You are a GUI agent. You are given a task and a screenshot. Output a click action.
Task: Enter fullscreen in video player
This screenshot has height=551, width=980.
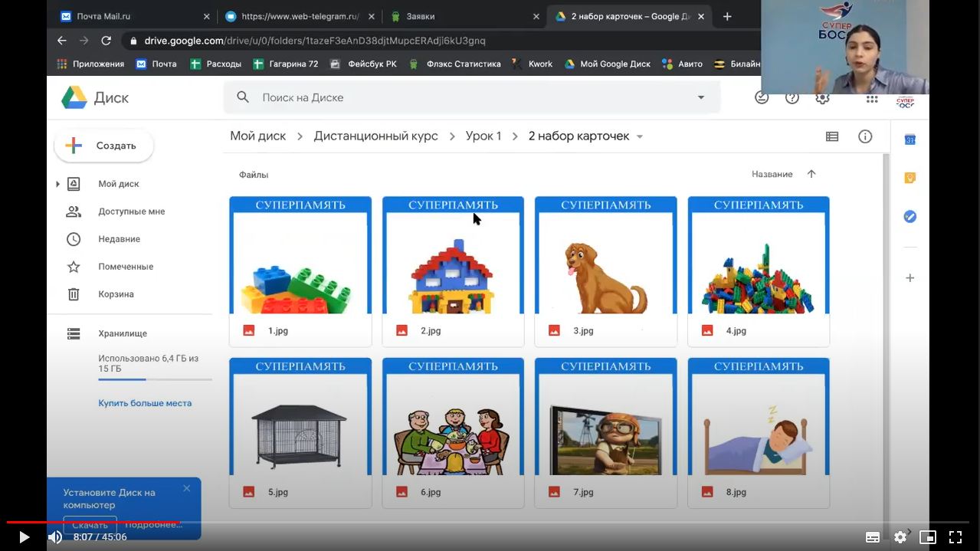(x=955, y=537)
